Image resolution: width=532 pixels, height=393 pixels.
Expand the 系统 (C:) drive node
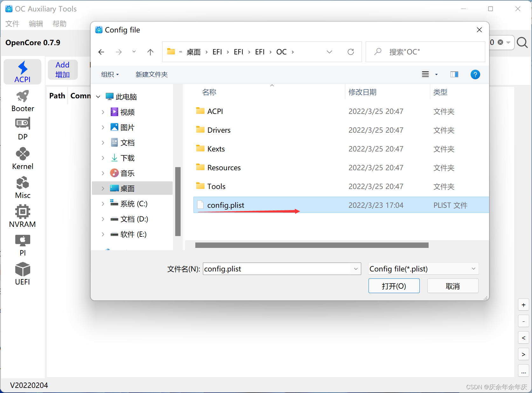pyautogui.click(x=103, y=204)
